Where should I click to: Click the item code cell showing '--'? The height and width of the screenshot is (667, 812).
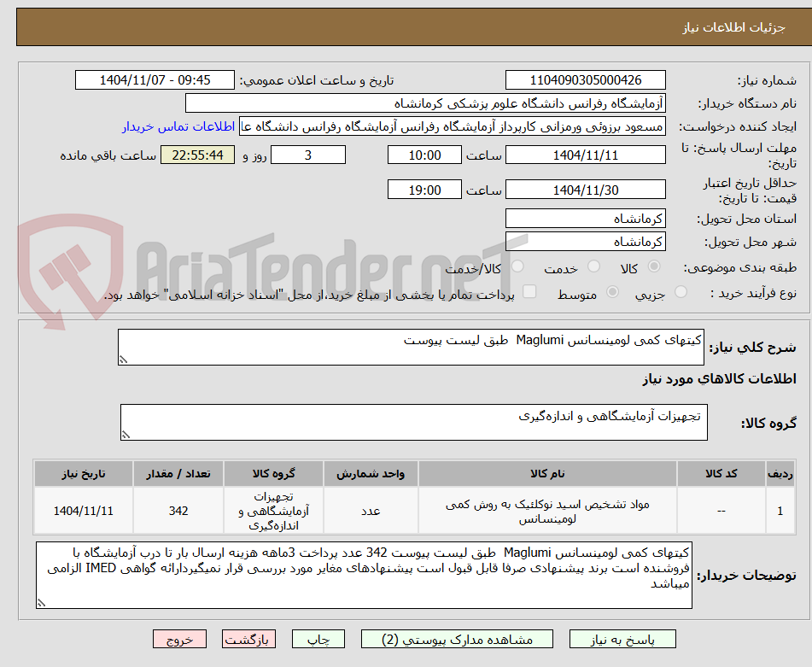tap(721, 511)
